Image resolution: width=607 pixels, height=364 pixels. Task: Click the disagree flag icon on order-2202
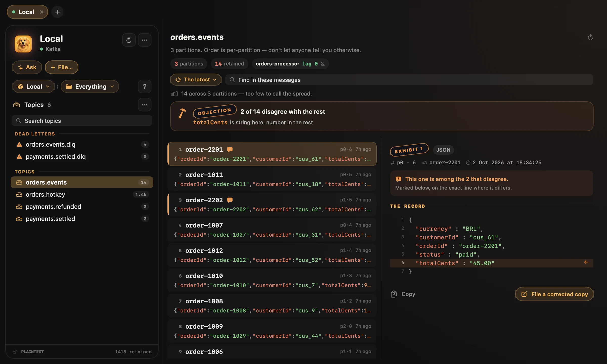[230, 200]
